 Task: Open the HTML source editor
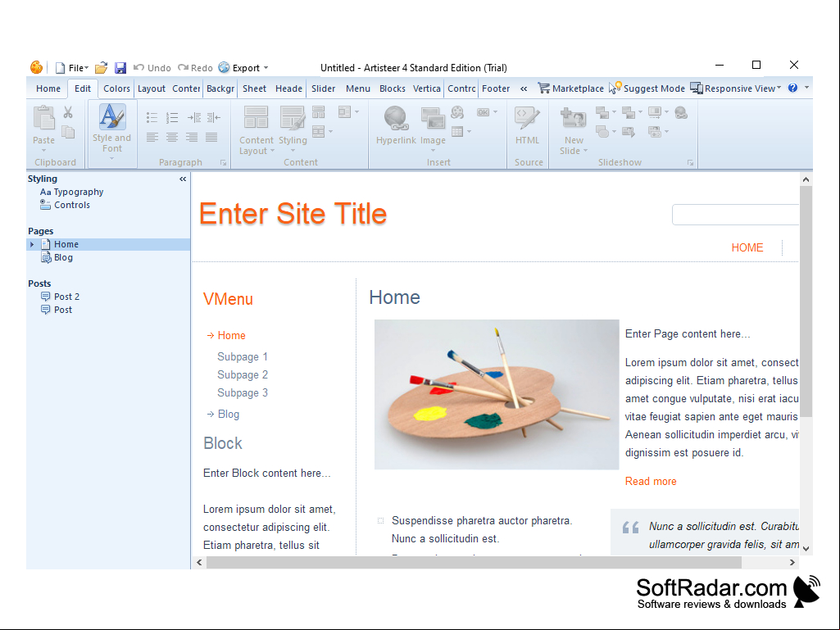[527, 125]
